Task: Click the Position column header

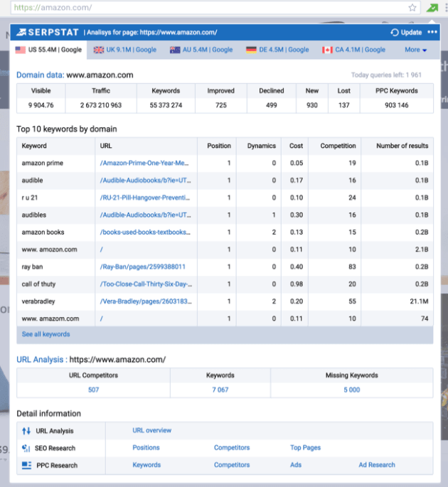Action: point(219,146)
